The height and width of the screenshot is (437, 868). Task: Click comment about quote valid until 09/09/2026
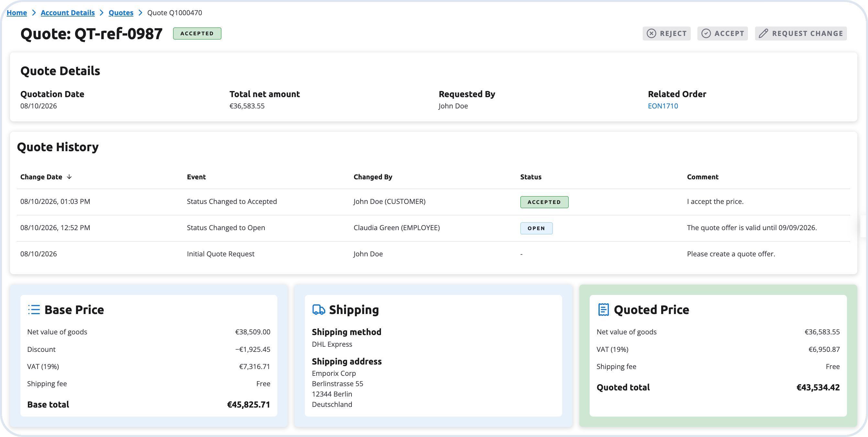752,228
